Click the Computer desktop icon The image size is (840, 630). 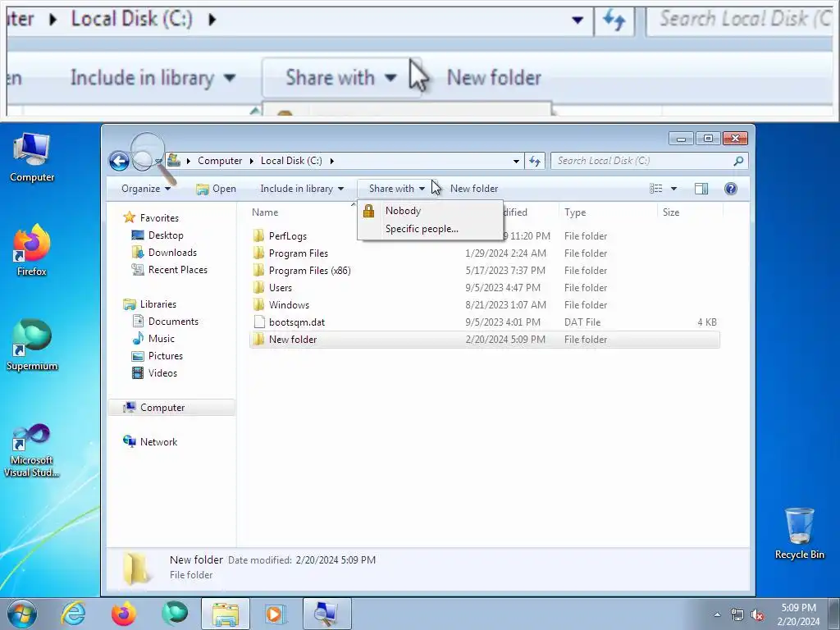[32, 157]
